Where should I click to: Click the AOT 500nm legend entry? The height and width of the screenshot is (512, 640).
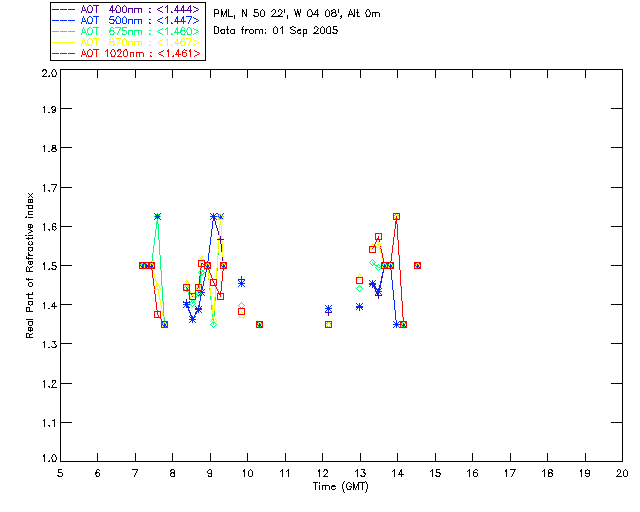(x=126, y=20)
